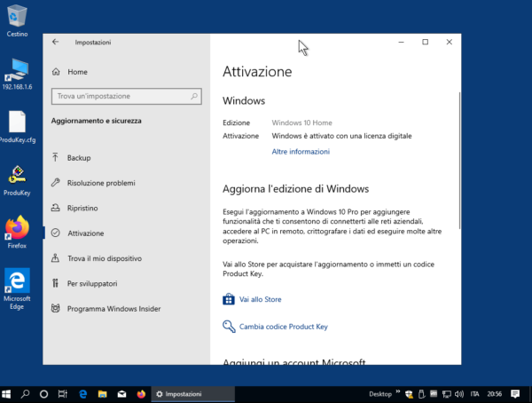The height and width of the screenshot is (403, 532).
Task: Click the Trova il mio dispositivo locator icon
Action: [55, 258]
